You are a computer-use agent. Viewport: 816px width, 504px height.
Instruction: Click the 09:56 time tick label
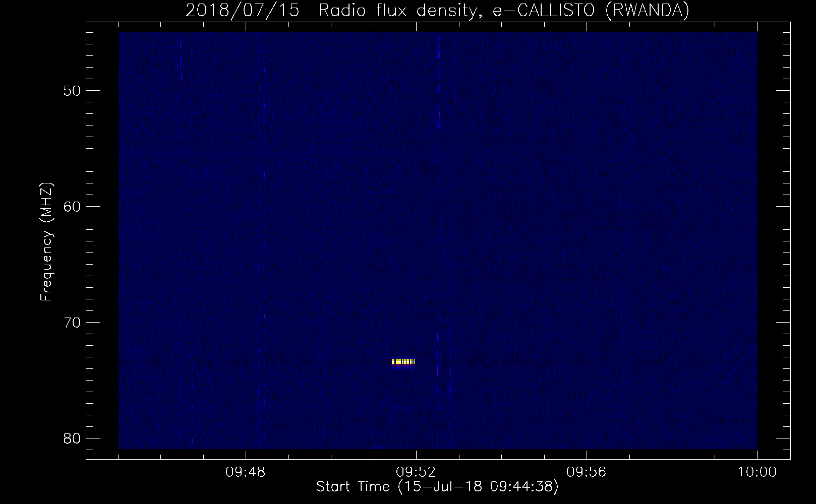[x=587, y=472]
